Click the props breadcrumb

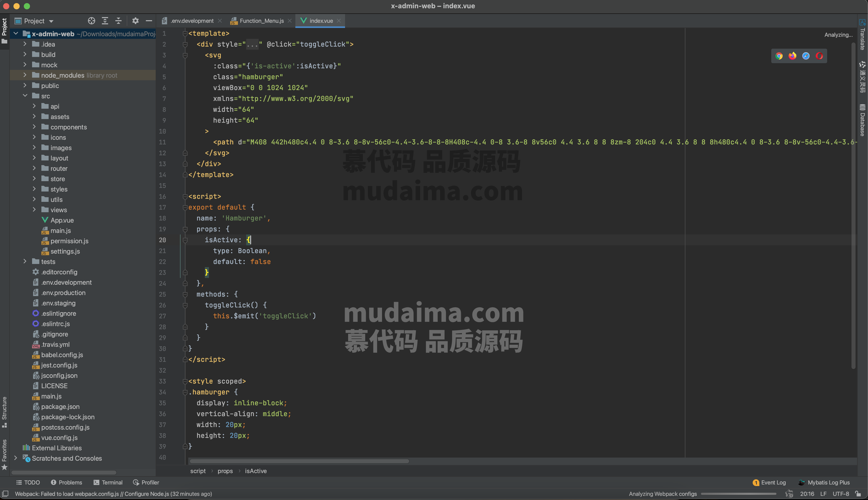point(225,471)
